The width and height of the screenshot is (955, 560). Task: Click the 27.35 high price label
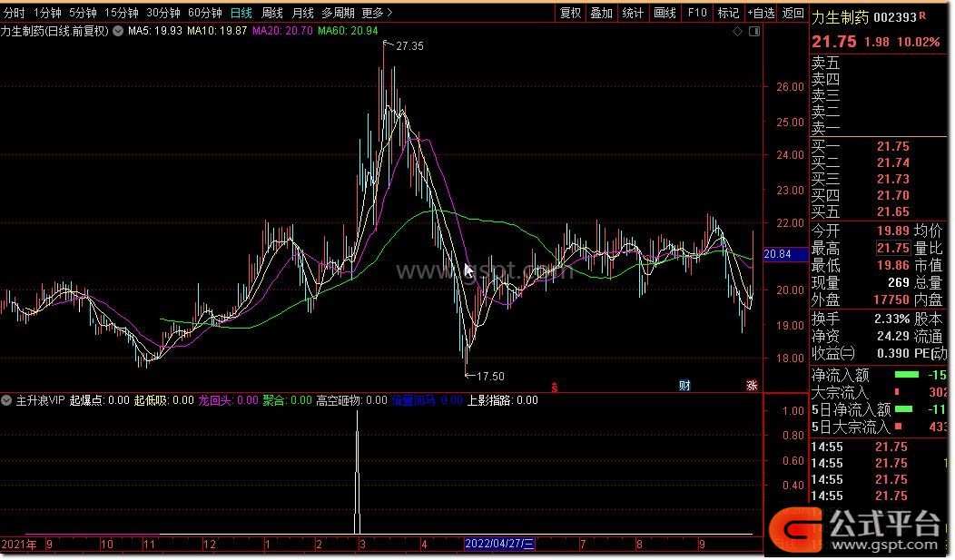pyautogui.click(x=409, y=45)
